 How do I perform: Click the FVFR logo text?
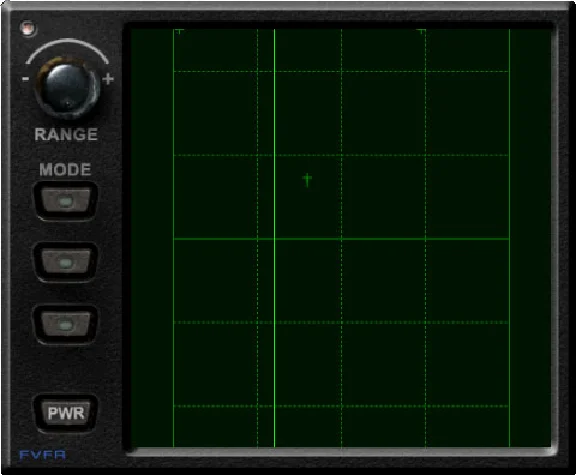pos(43,455)
